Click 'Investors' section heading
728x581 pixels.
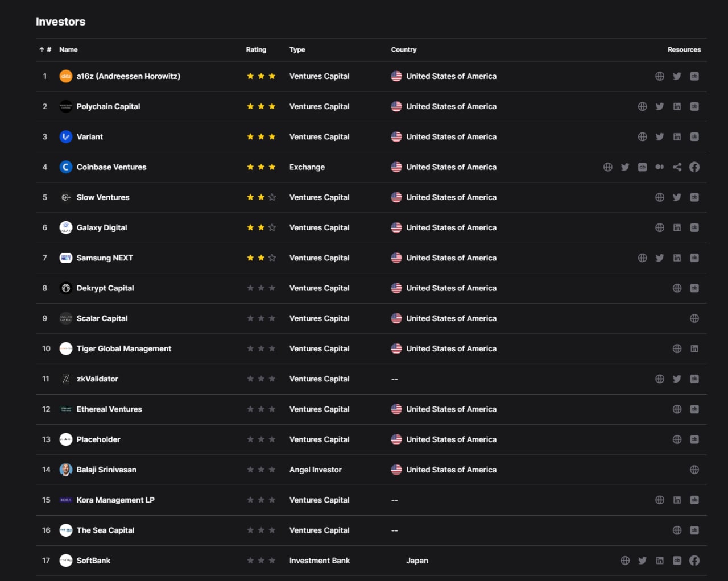[61, 22]
